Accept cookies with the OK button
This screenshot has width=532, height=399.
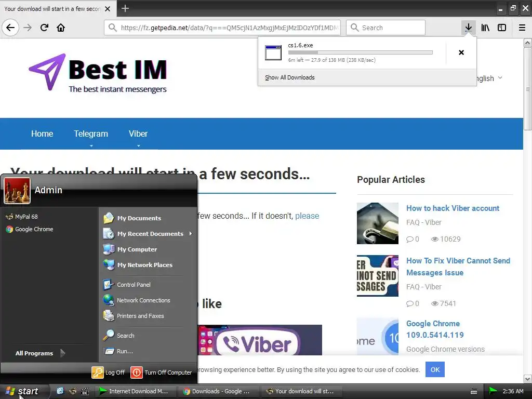435,369
